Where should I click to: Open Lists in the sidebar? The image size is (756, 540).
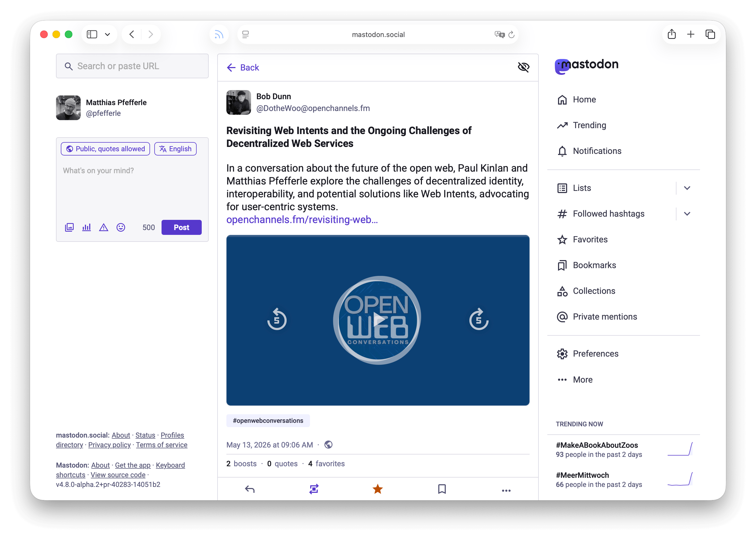[x=574, y=188]
